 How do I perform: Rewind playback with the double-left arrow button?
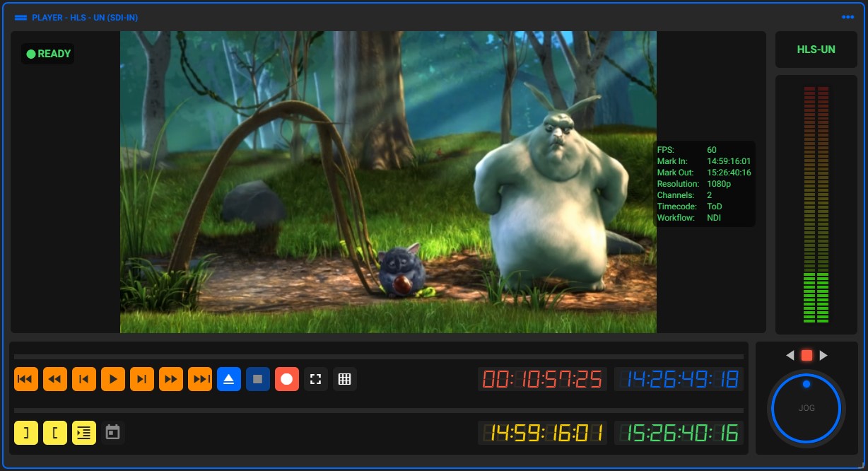[55, 379]
